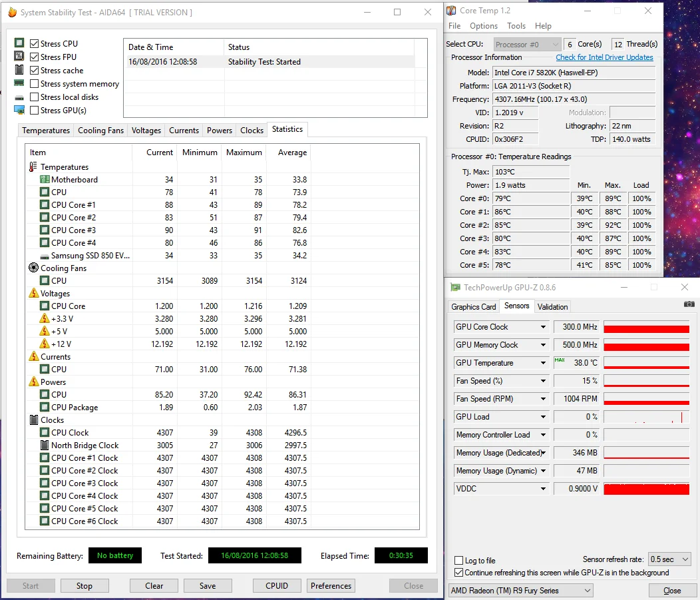Click the GPU-Z camera screenshot icon
The image size is (700, 600).
pyautogui.click(x=689, y=304)
